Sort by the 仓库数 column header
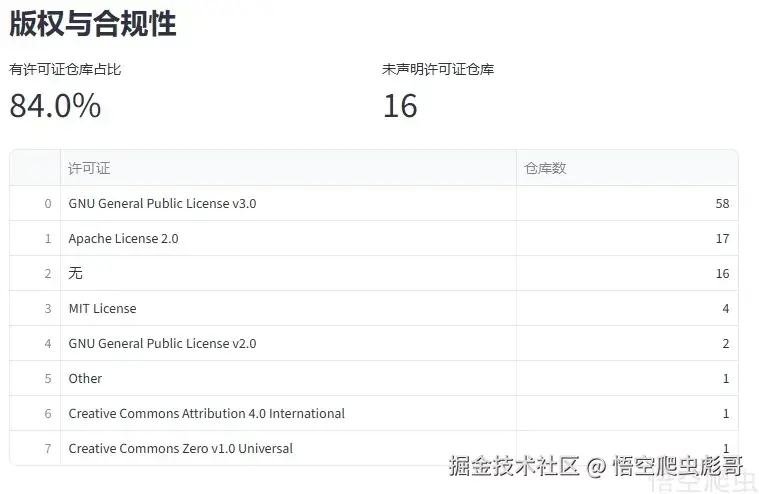This screenshot has width=759, height=494. click(x=627, y=168)
